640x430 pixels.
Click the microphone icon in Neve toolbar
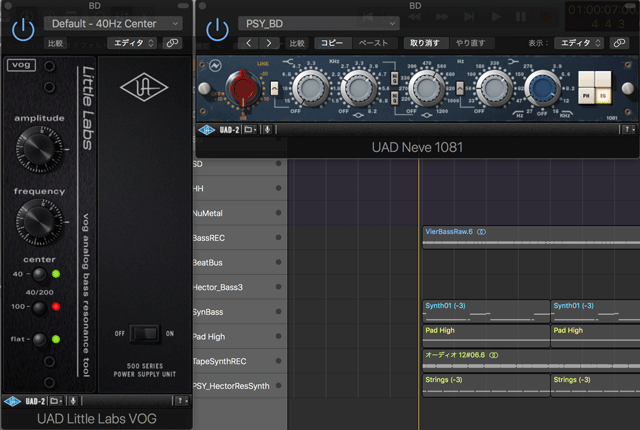(x=267, y=130)
